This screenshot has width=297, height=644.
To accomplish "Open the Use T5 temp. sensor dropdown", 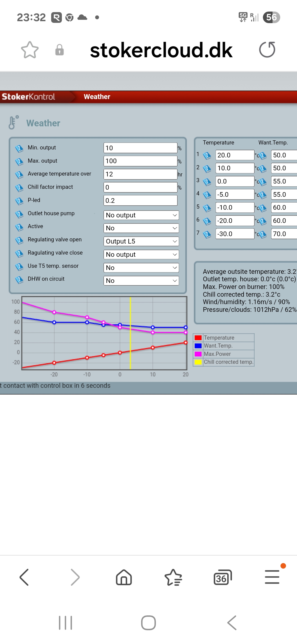I will (x=141, y=268).
